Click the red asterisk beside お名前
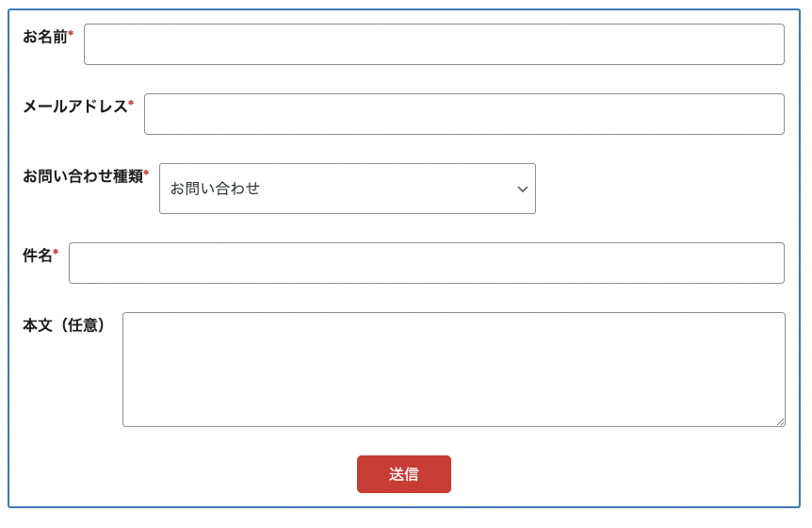The width and height of the screenshot is (812, 528). coord(71,35)
